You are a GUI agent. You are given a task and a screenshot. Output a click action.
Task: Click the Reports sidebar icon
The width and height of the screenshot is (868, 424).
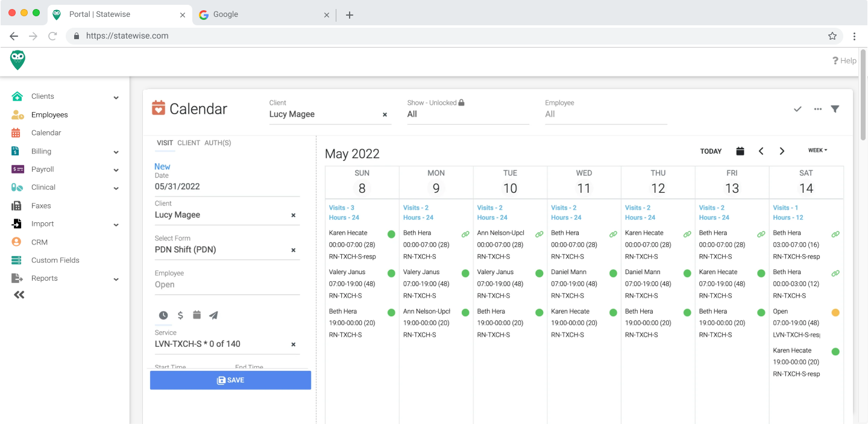point(17,278)
